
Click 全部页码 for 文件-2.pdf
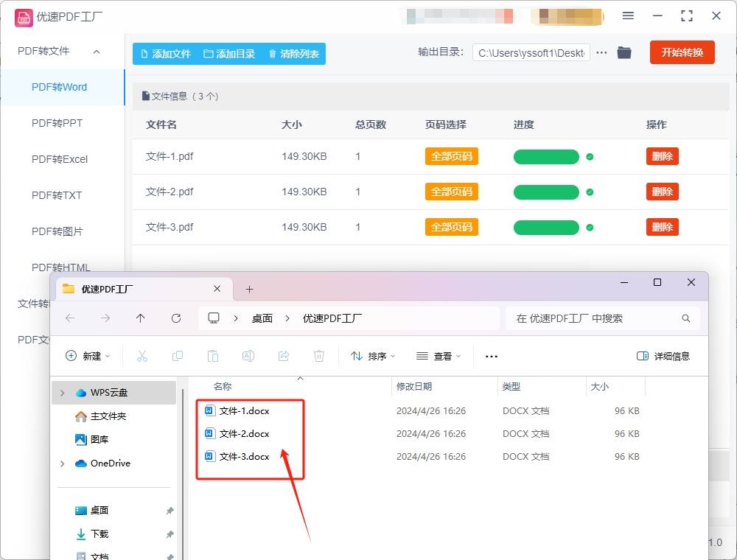(x=452, y=192)
